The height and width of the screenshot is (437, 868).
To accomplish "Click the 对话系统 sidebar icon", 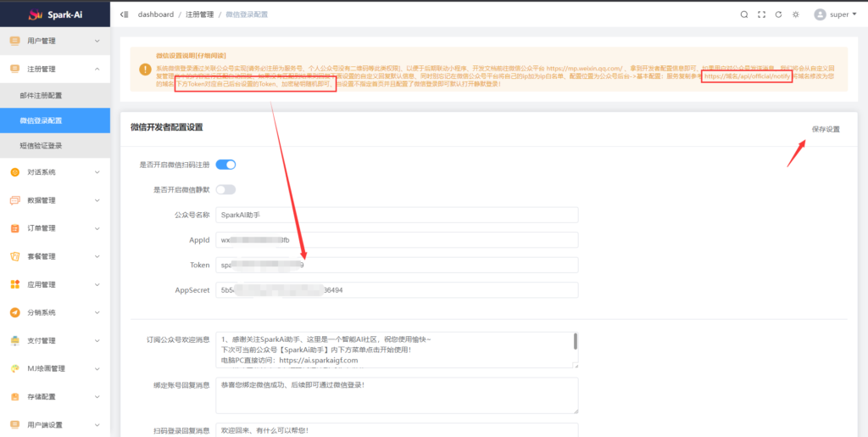I will pyautogui.click(x=15, y=172).
